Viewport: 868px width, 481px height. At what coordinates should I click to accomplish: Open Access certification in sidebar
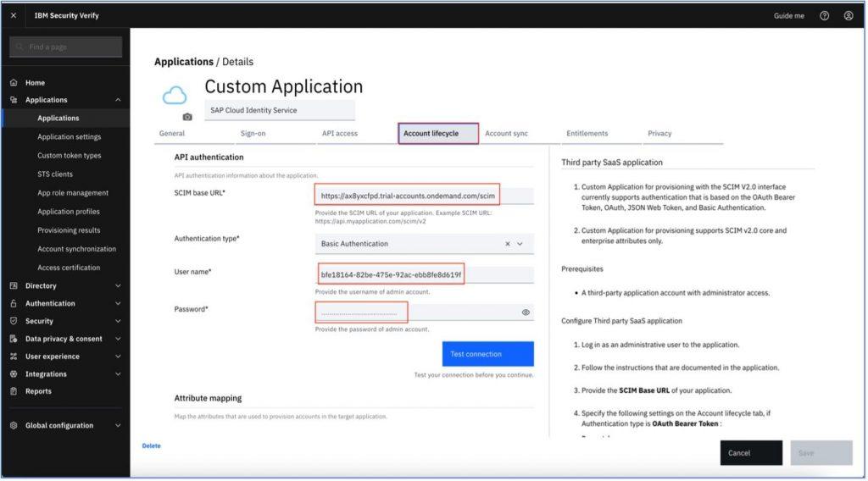69,268
